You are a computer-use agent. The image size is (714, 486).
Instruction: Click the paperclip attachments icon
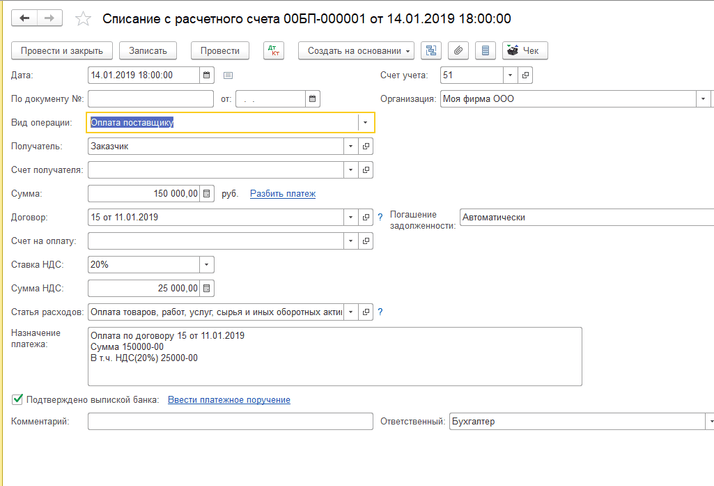click(459, 50)
